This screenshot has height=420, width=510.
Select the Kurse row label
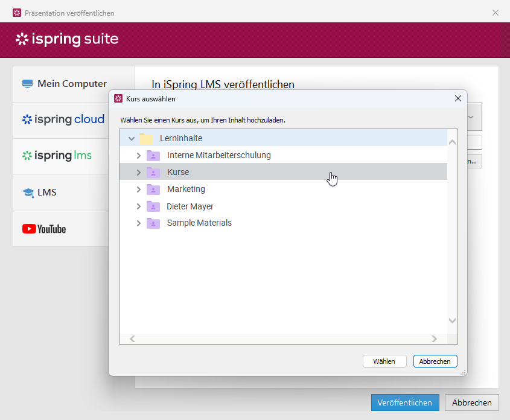[178, 172]
